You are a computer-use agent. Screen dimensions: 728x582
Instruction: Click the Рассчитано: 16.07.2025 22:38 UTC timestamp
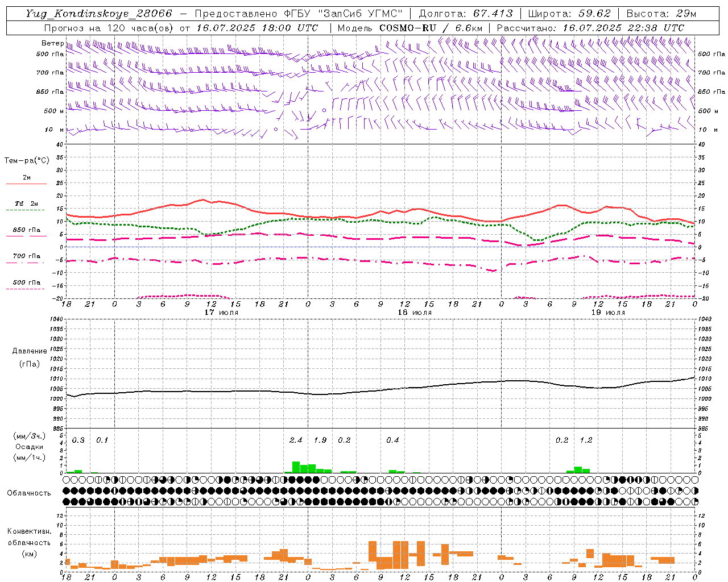(x=590, y=28)
